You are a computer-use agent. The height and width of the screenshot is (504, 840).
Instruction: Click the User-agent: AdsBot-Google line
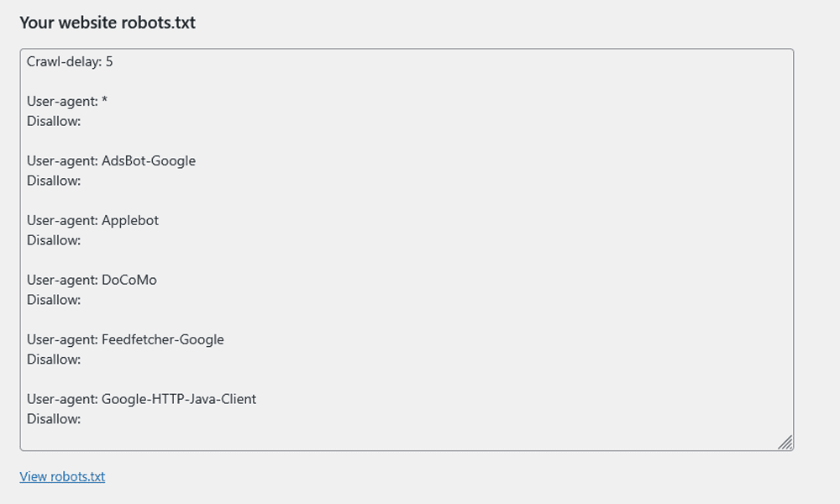coord(111,161)
